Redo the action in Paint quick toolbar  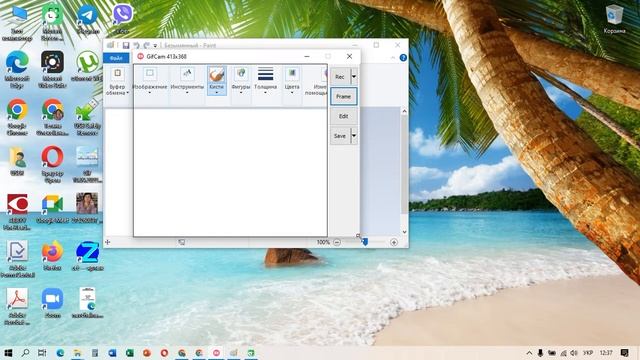click(146, 45)
